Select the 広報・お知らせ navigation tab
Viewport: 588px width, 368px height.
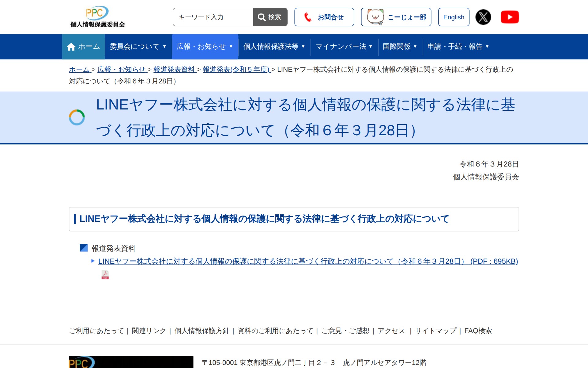[205, 47]
